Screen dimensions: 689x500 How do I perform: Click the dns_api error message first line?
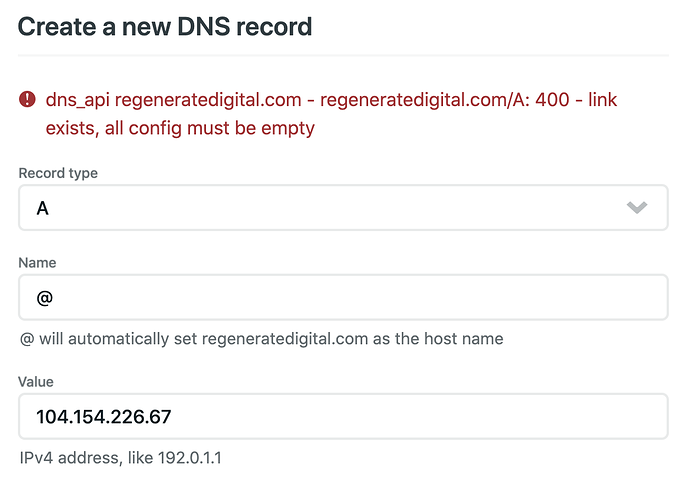point(331,100)
